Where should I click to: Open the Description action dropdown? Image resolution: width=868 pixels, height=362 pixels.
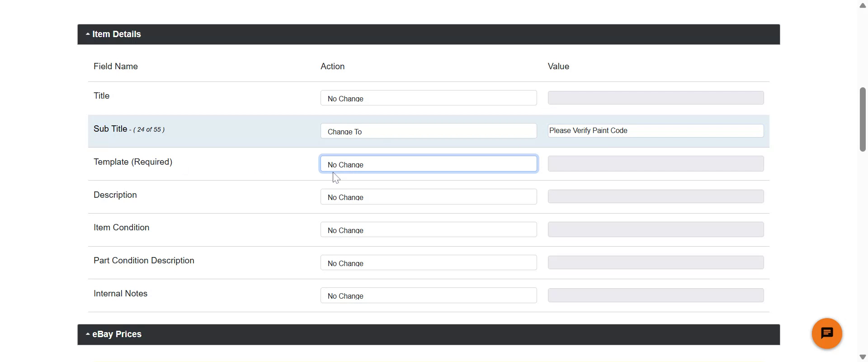(x=428, y=197)
